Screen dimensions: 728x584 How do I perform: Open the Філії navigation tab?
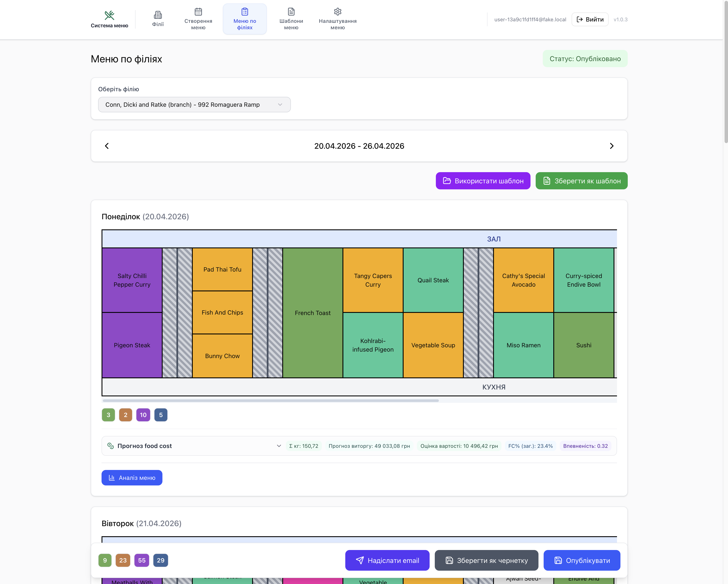(158, 19)
